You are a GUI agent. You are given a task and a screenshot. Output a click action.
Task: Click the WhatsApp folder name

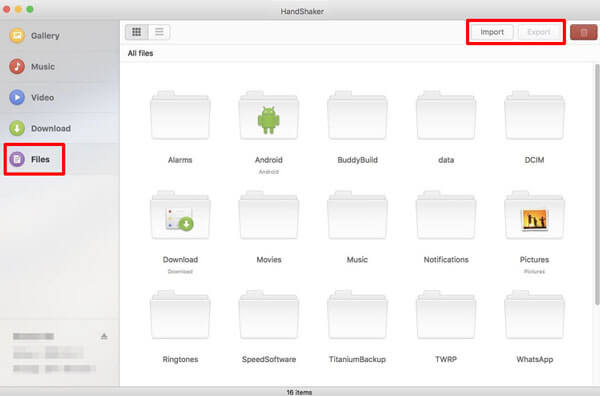pos(535,359)
